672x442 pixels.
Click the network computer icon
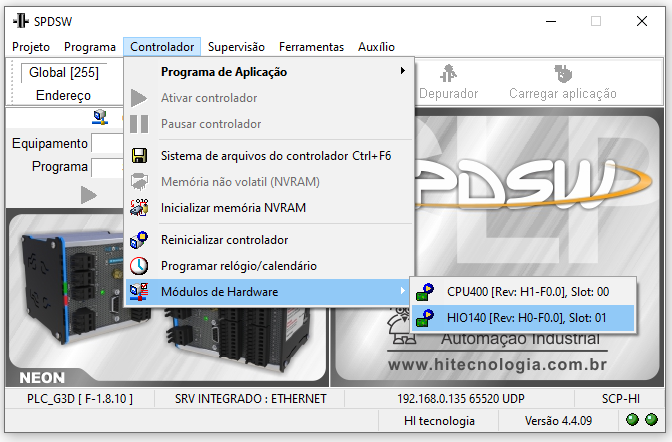(x=100, y=117)
